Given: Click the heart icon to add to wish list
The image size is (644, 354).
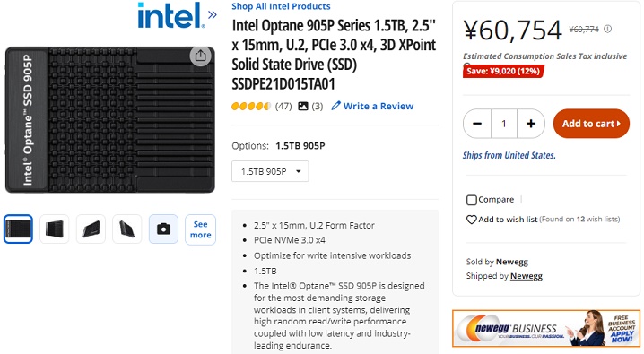Looking at the screenshot, I should [x=471, y=220].
